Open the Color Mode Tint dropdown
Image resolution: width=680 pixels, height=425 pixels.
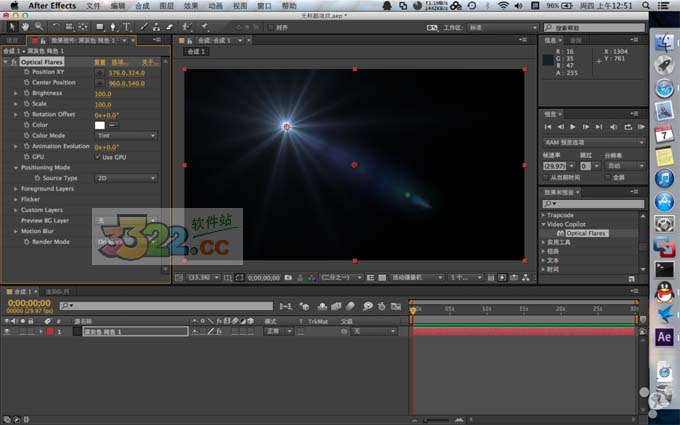[126, 136]
